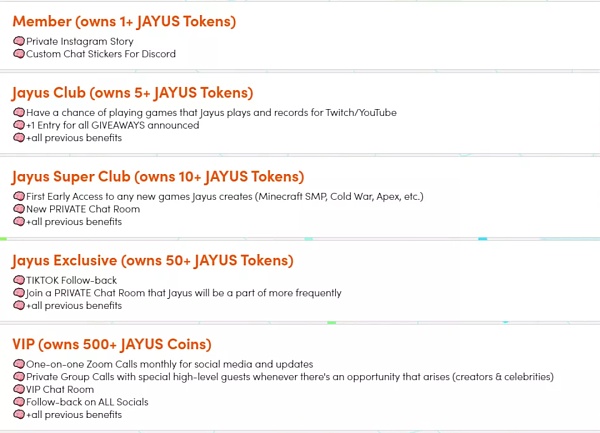Click brain icon beside First Early Access line
The height and width of the screenshot is (433, 600).
(x=19, y=197)
